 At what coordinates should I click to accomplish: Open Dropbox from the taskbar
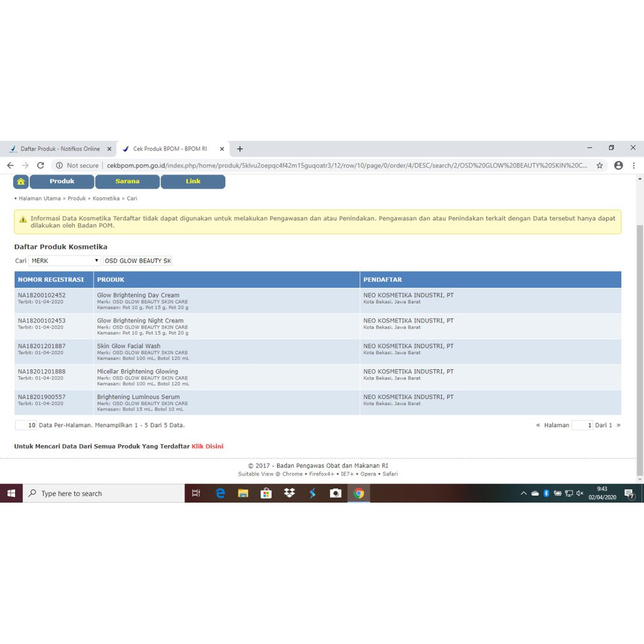tap(289, 493)
